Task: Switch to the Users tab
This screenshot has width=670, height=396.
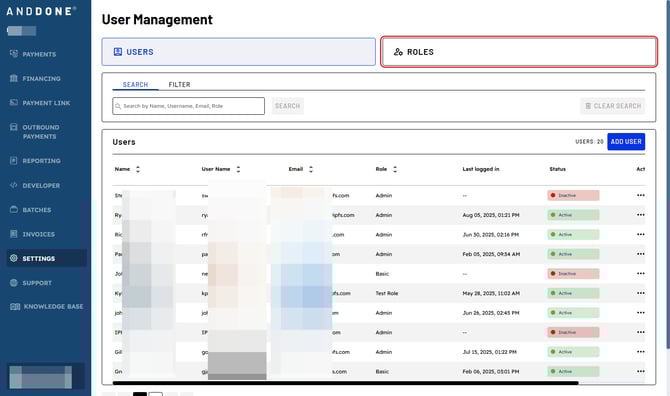Action: point(238,52)
